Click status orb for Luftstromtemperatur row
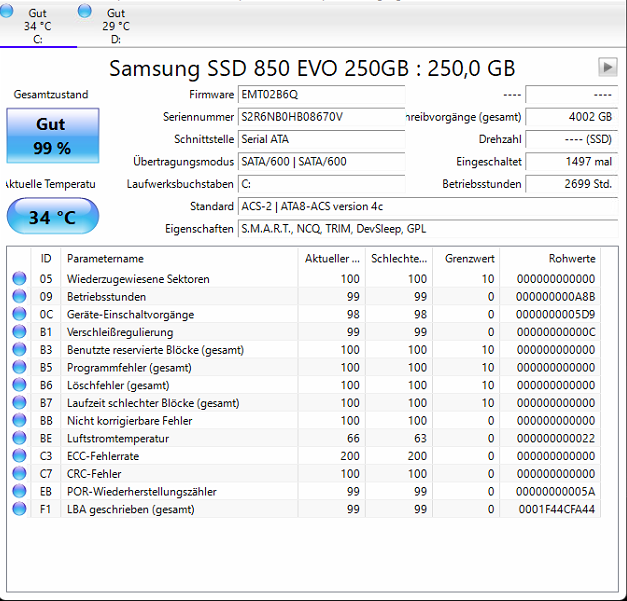This screenshot has height=601, width=627. coord(19,438)
